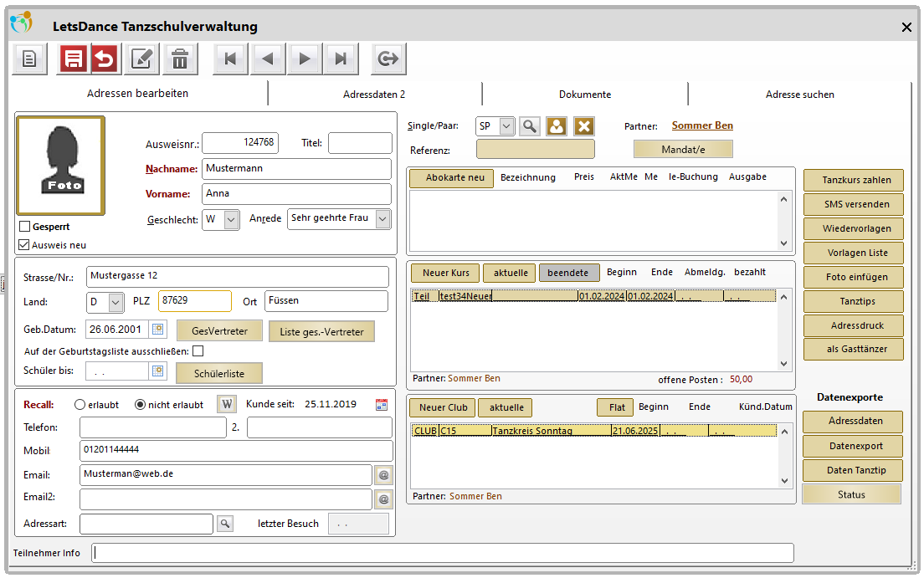Click the W icon beside Recall
Screen dimensions: 924x578
point(227,404)
